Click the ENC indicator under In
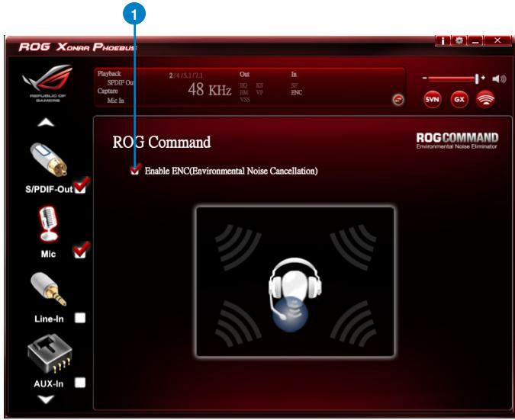The width and height of the screenshot is (515, 420). click(x=296, y=92)
